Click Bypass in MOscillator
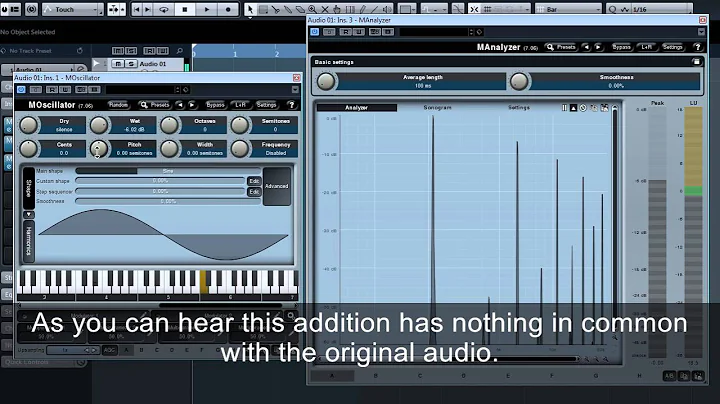Image resolution: width=720 pixels, height=404 pixels. pos(215,105)
